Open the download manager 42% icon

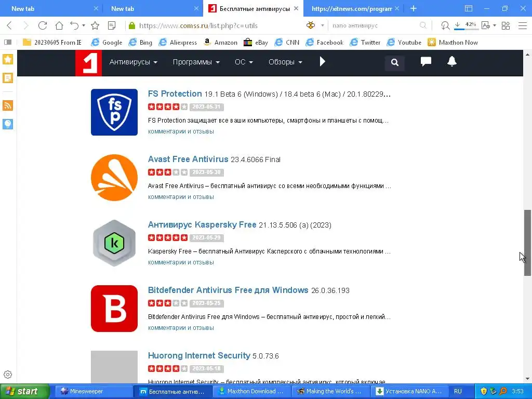pos(466,25)
